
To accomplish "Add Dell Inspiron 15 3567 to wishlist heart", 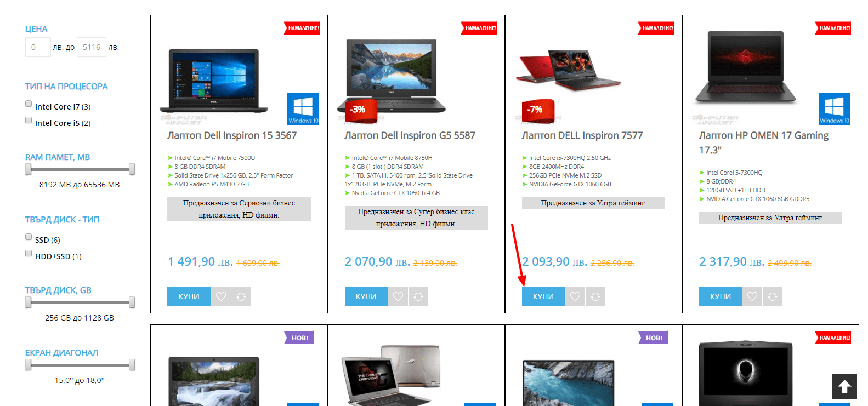I will (221, 296).
